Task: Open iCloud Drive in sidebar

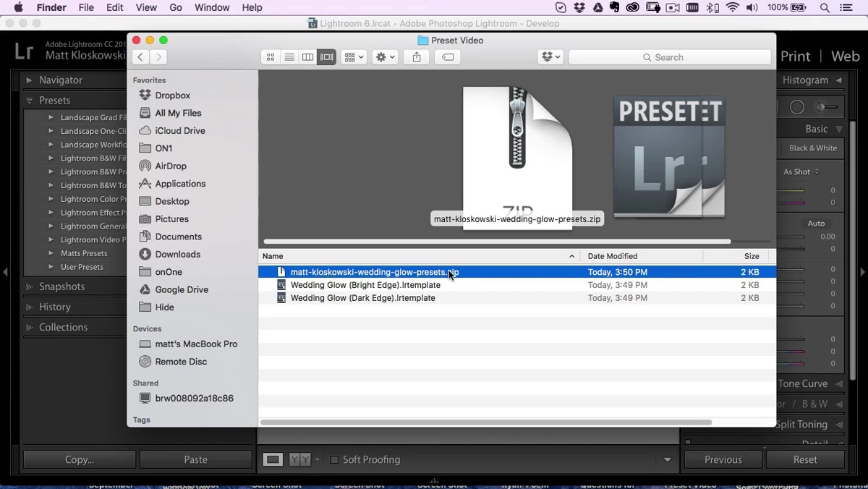Action: [x=180, y=131]
